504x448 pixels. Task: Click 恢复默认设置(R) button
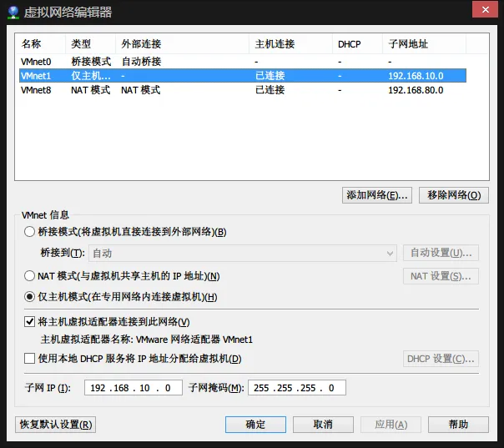[x=56, y=425]
